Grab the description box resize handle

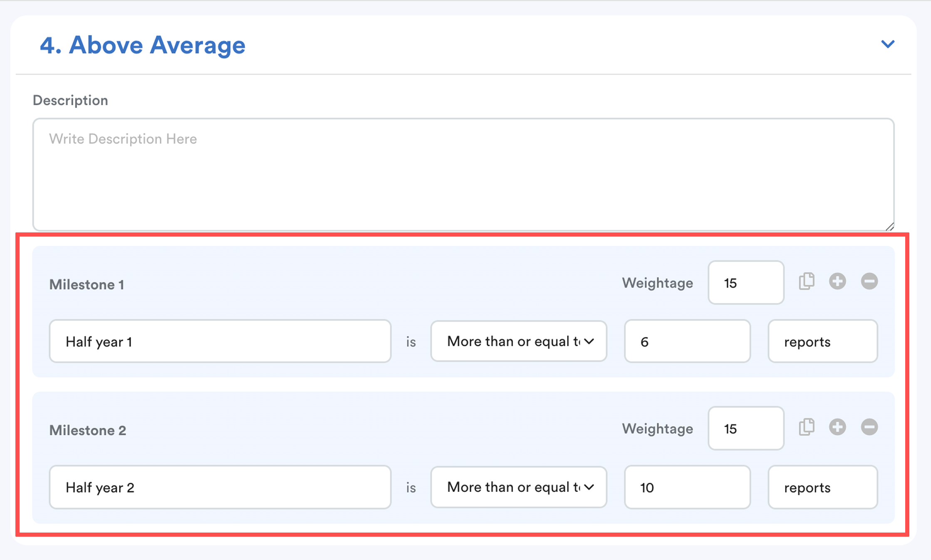tap(890, 227)
